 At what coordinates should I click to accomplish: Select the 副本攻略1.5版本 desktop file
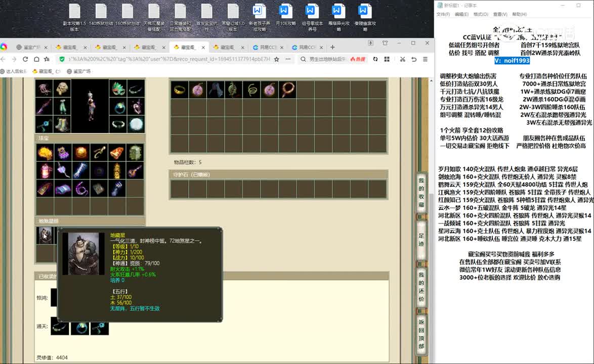pyautogui.click(x=74, y=17)
